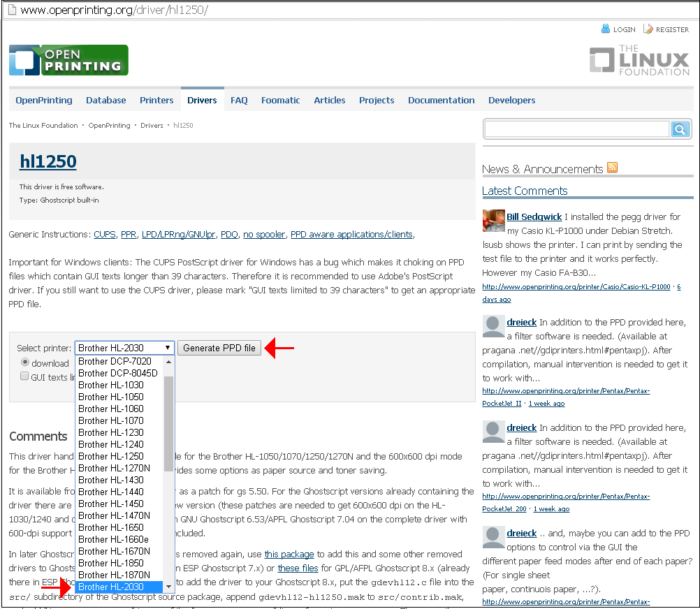Click the printer list scrollbar thumb
Screen dimensions: 700x609
click(168, 424)
